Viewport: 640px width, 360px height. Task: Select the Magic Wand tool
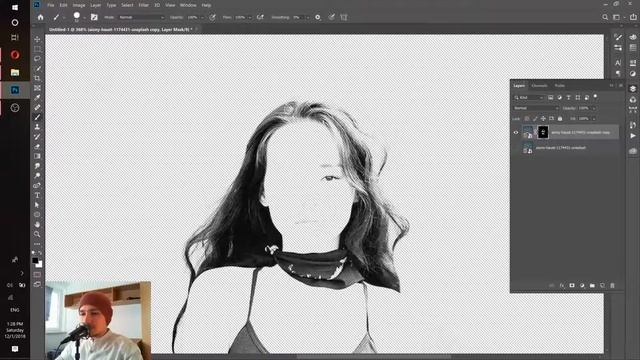pyautogui.click(x=37, y=69)
